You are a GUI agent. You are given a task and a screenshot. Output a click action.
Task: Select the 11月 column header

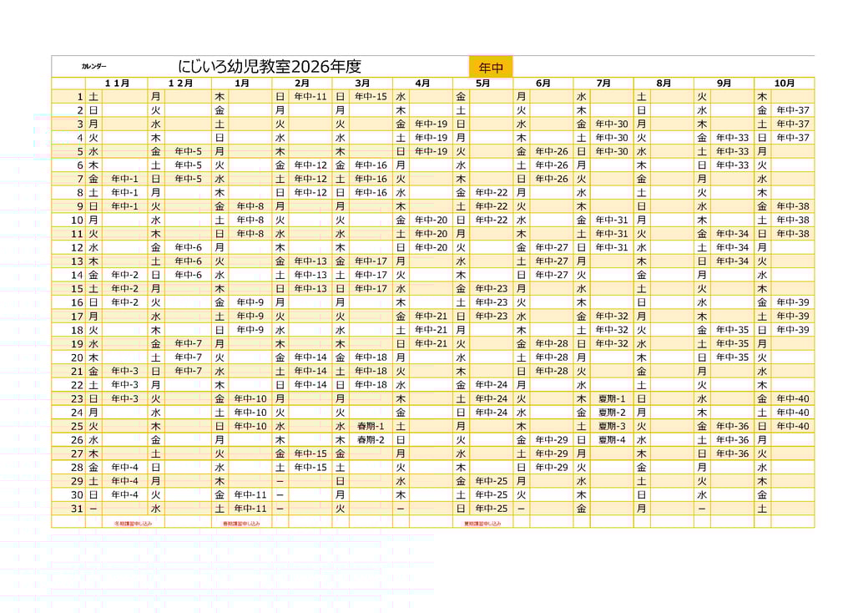117,83
